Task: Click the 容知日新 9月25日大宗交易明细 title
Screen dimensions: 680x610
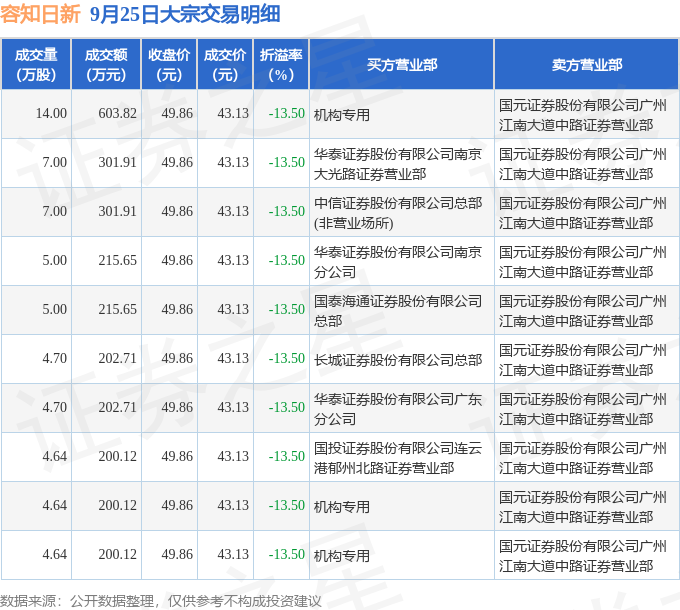Action: [140, 14]
